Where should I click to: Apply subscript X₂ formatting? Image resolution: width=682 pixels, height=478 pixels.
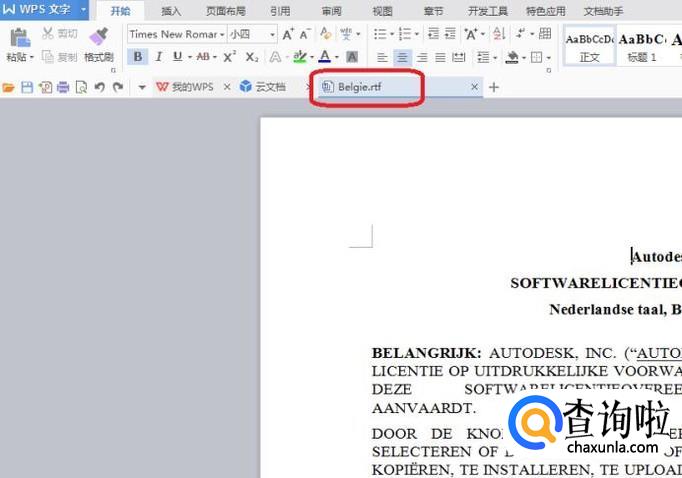tap(252, 57)
